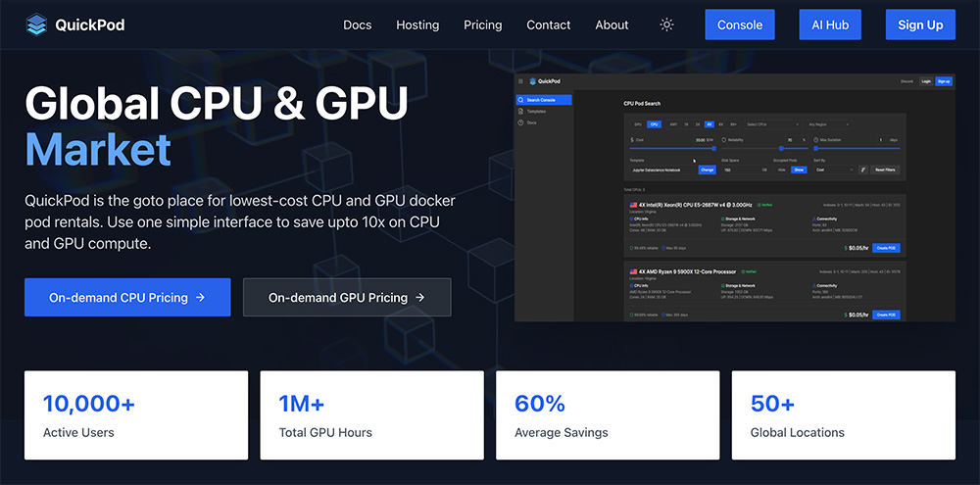Open the Contact nav link
The image size is (980, 485).
pyautogui.click(x=548, y=25)
